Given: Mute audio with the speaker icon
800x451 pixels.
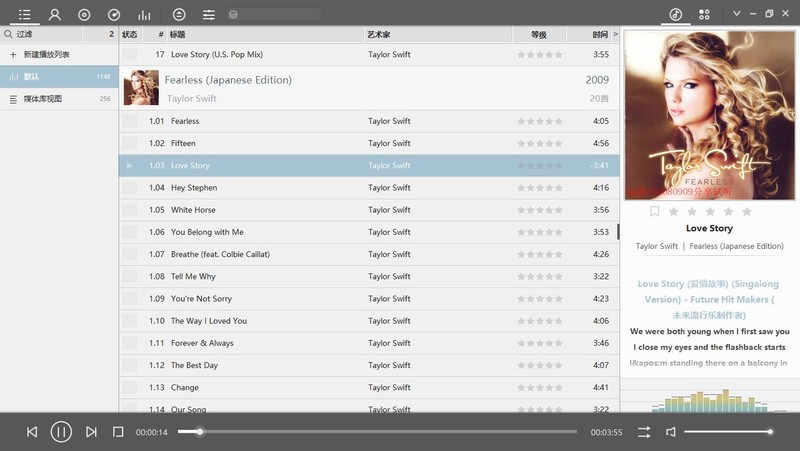Looking at the screenshot, I should click(671, 432).
